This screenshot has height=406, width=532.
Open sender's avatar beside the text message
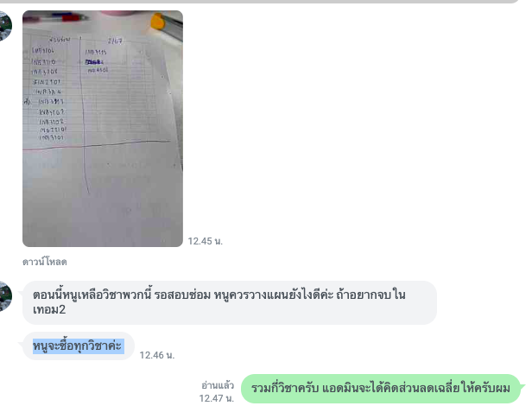(5, 296)
